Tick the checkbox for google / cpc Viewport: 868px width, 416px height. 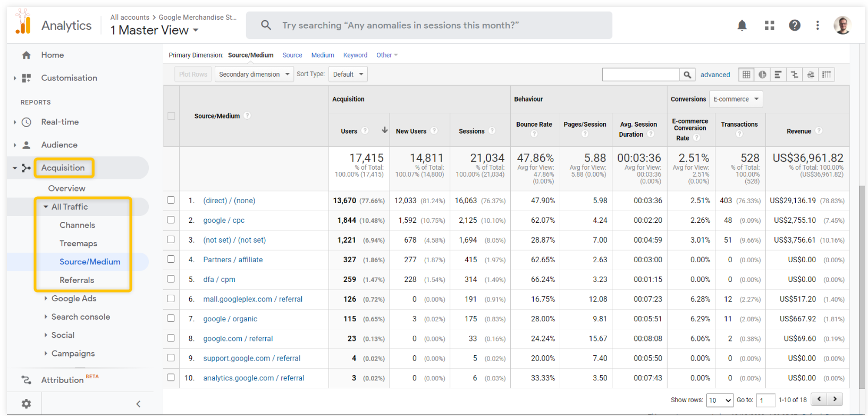coord(171,220)
